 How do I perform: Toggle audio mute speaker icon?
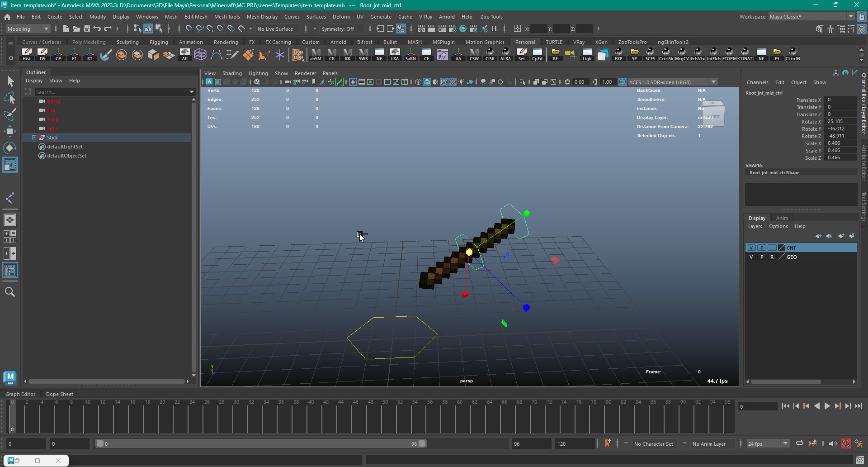[833, 443]
